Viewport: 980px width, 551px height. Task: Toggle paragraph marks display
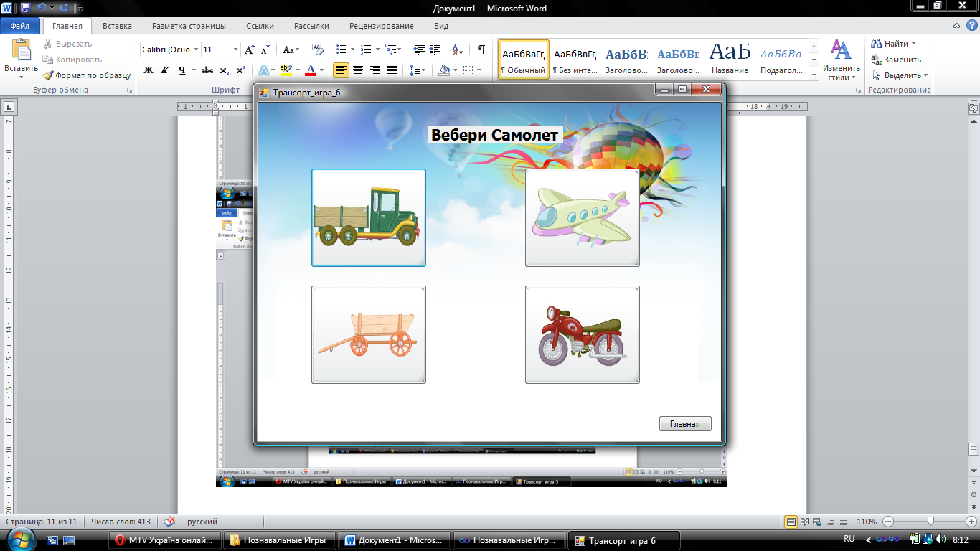click(x=481, y=50)
